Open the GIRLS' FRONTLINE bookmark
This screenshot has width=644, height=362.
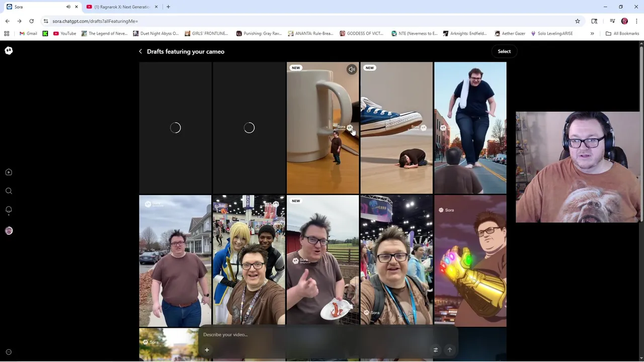(x=206, y=34)
